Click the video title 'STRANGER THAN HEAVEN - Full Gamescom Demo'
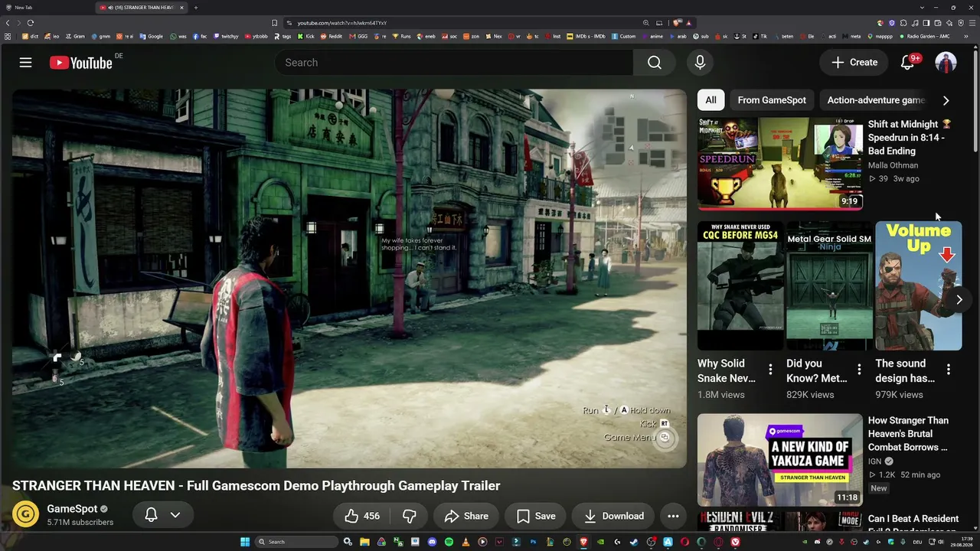Image resolution: width=980 pixels, height=551 pixels. coord(256,486)
